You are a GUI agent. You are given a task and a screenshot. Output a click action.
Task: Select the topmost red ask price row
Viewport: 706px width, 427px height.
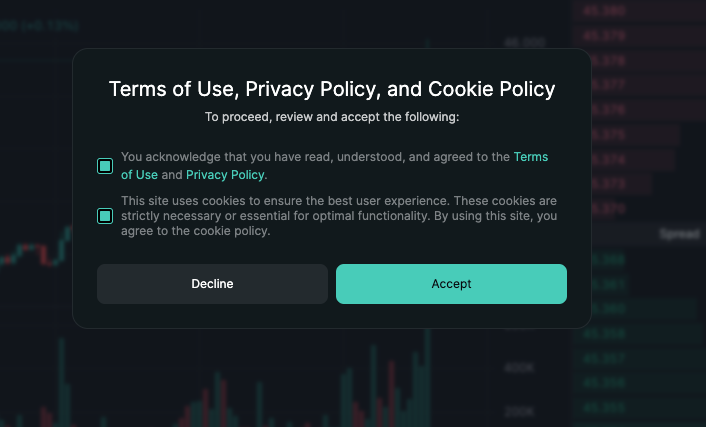[639, 11]
